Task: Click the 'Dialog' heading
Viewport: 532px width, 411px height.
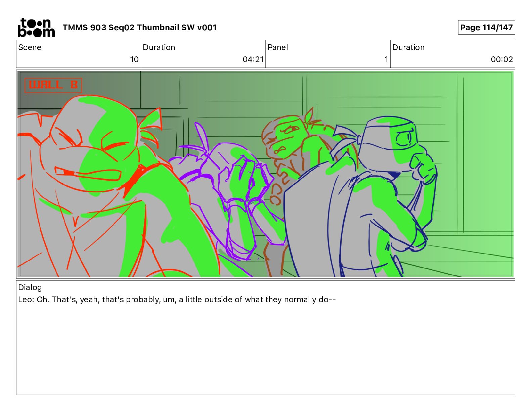Action: (x=30, y=287)
